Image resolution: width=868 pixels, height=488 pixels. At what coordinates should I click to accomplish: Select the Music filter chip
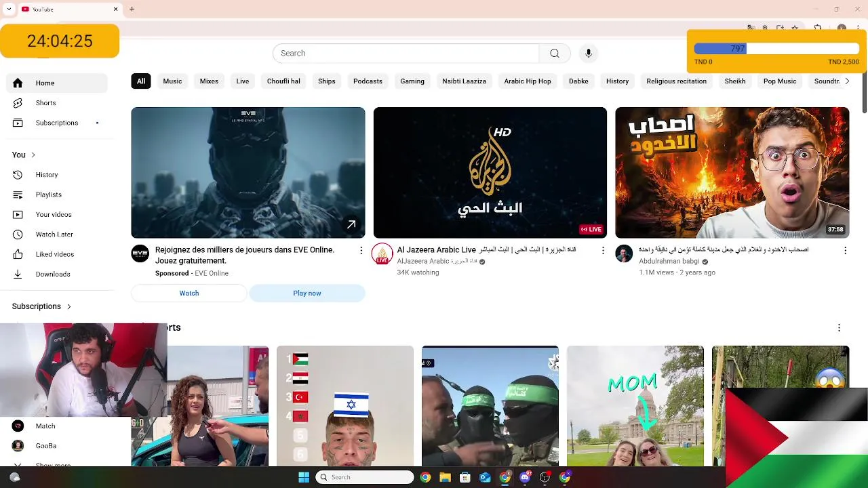click(x=172, y=81)
